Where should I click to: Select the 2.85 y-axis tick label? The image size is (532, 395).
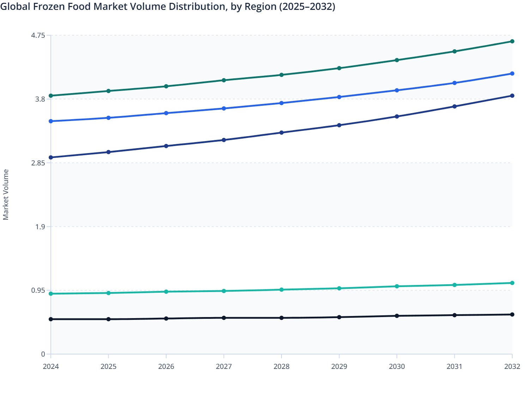point(38,163)
